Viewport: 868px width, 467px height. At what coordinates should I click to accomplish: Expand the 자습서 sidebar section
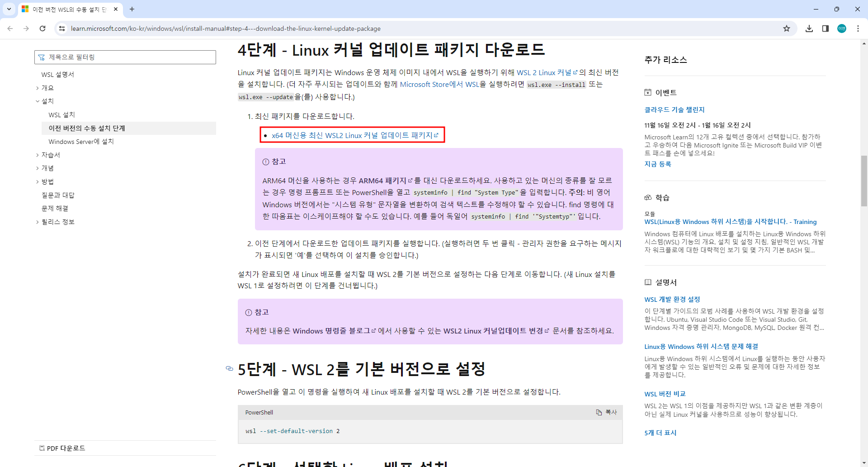coord(48,155)
